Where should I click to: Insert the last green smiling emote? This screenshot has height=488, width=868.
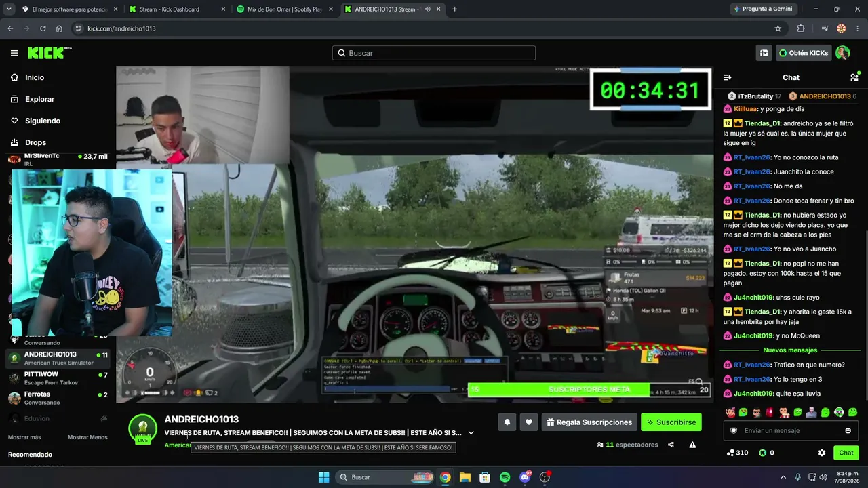point(852,412)
